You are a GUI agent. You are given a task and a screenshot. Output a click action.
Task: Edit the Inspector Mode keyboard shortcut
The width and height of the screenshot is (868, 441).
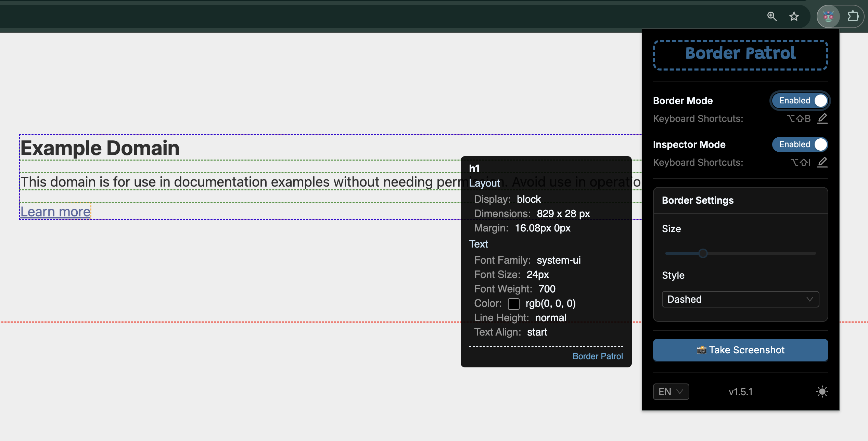tap(822, 162)
